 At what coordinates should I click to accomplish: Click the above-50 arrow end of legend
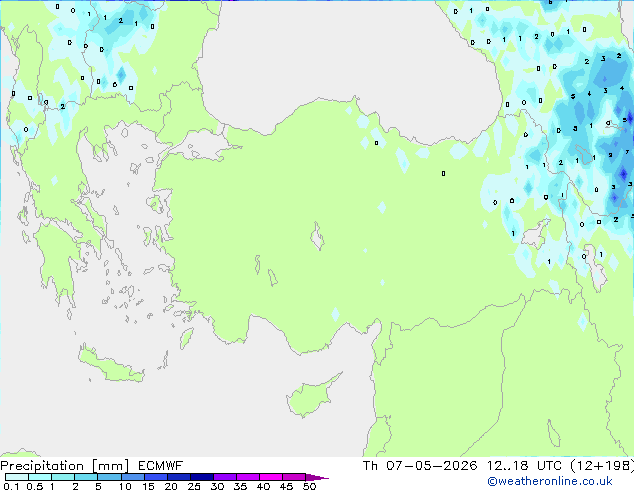[317, 477]
